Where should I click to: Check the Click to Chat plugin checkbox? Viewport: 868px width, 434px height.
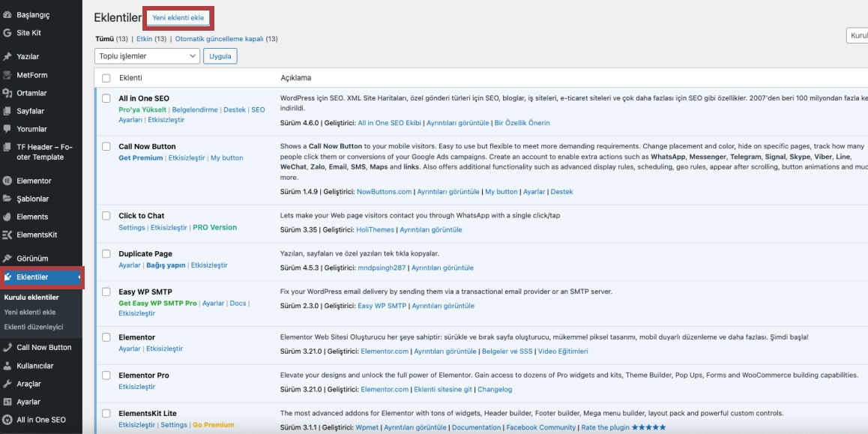(x=106, y=215)
